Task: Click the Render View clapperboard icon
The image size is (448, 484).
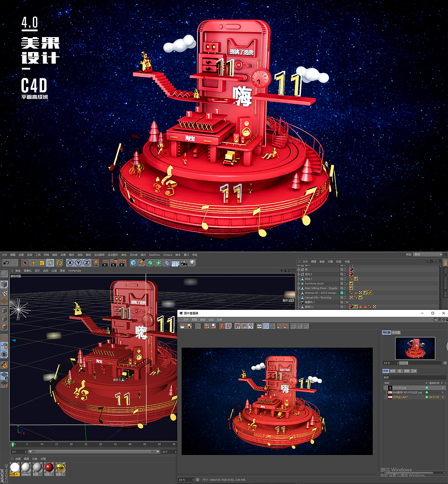Action: [x=105, y=263]
